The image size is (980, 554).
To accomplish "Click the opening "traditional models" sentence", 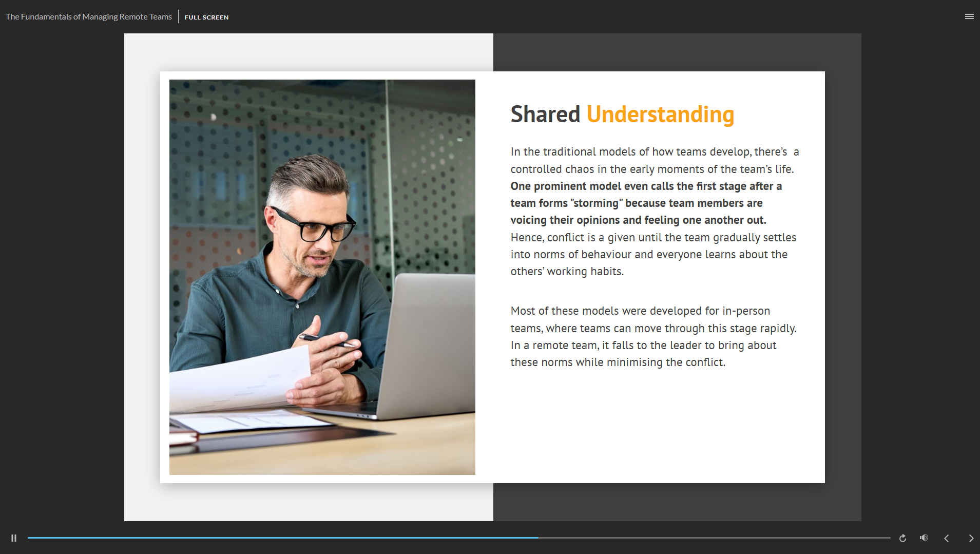I will (653, 160).
